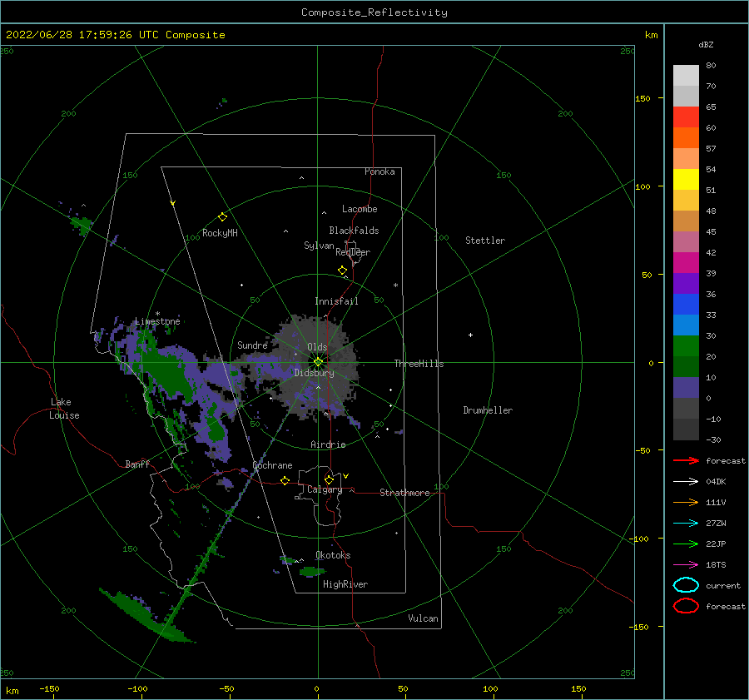Click the red forecast ellipse icon
This screenshot has width=749, height=700.
686,606
